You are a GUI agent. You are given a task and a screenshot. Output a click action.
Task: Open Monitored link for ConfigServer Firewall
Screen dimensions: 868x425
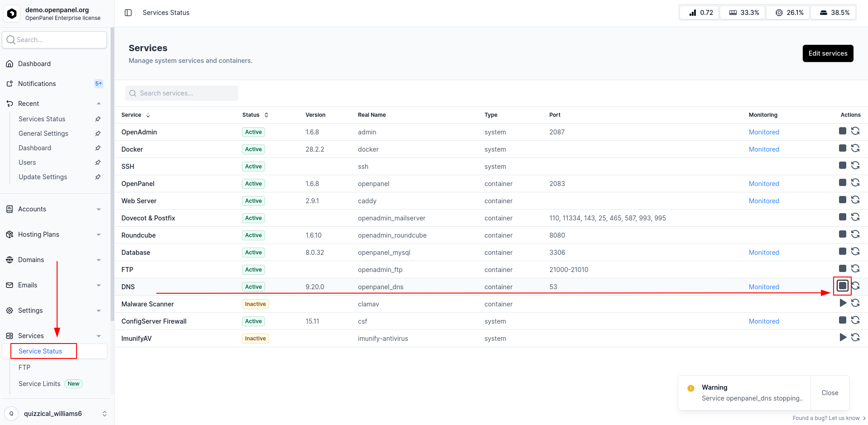764,321
